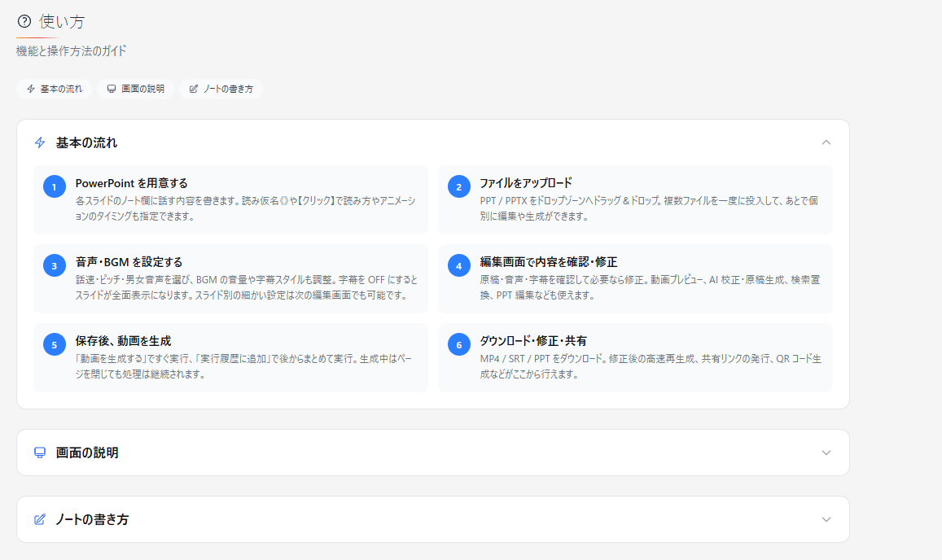
Task: Click the lightning icon in 基本の流れ chip
Action: point(31,89)
